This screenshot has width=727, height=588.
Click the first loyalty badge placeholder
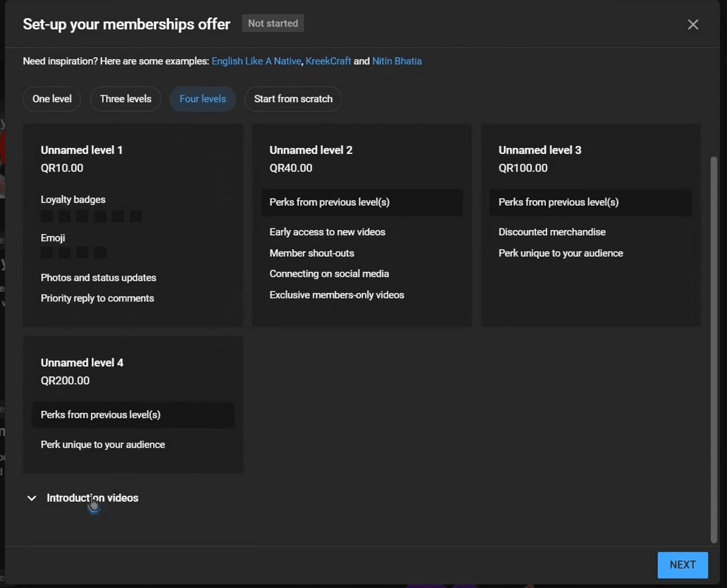point(47,216)
